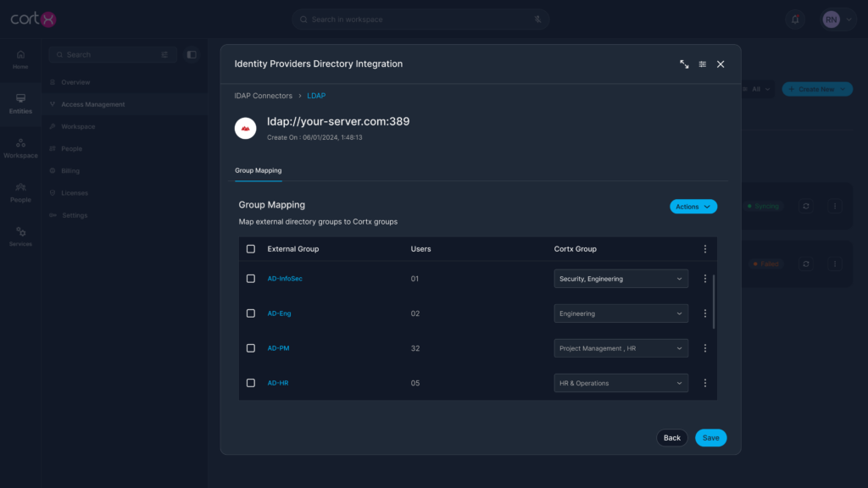
Task: Select the Group Mapping tab
Action: 258,170
